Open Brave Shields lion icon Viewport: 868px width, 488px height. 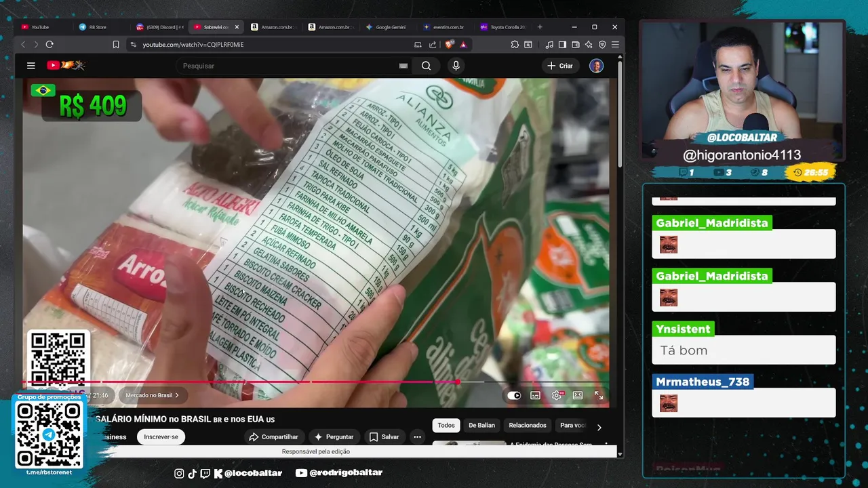click(x=449, y=45)
